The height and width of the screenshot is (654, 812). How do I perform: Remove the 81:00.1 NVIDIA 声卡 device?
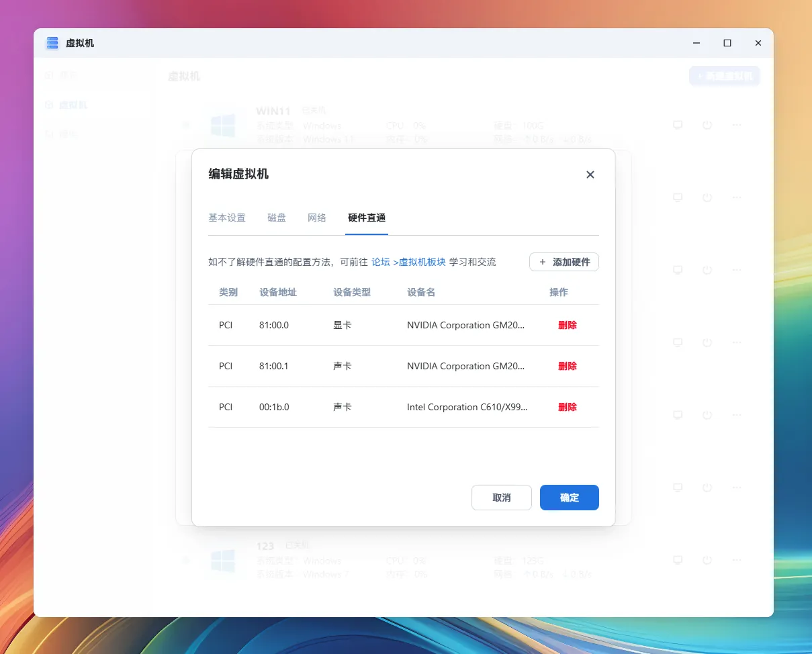pyautogui.click(x=567, y=366)
